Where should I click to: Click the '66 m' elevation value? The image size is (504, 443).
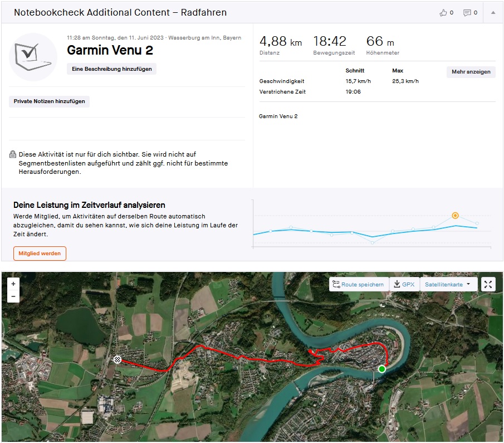click(x=380, y=41)
